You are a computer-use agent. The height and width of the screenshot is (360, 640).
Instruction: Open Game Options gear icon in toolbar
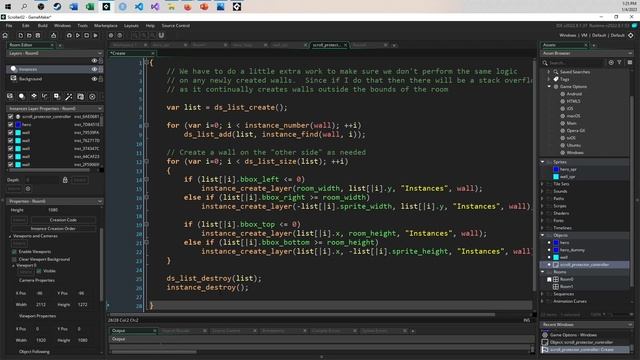(111, 36)
